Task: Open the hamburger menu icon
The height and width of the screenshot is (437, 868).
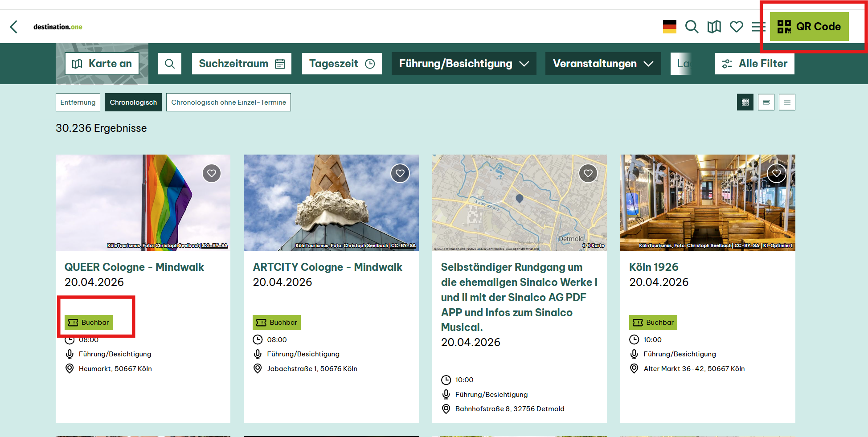Action: [757, 27]
